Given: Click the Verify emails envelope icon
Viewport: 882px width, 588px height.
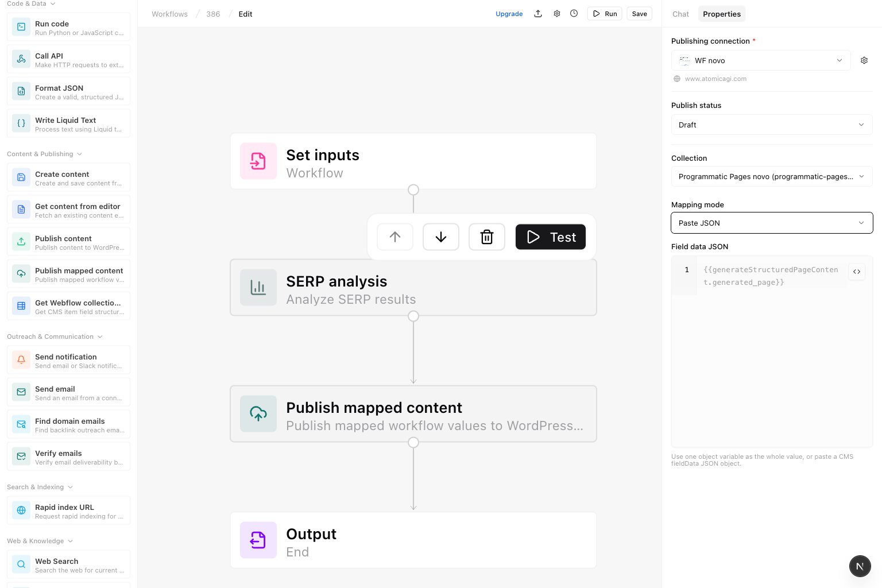Looking at the screenshot, I should (21, 457).
